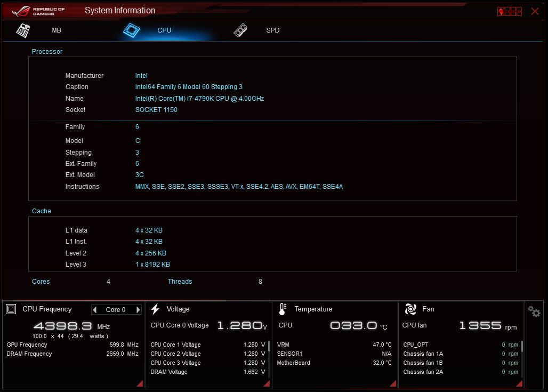Click the Level 3 cache value 1 x 8192 KB
This screenshot has height=392, width=548.
pyautogui.click(x=153, y=265)
